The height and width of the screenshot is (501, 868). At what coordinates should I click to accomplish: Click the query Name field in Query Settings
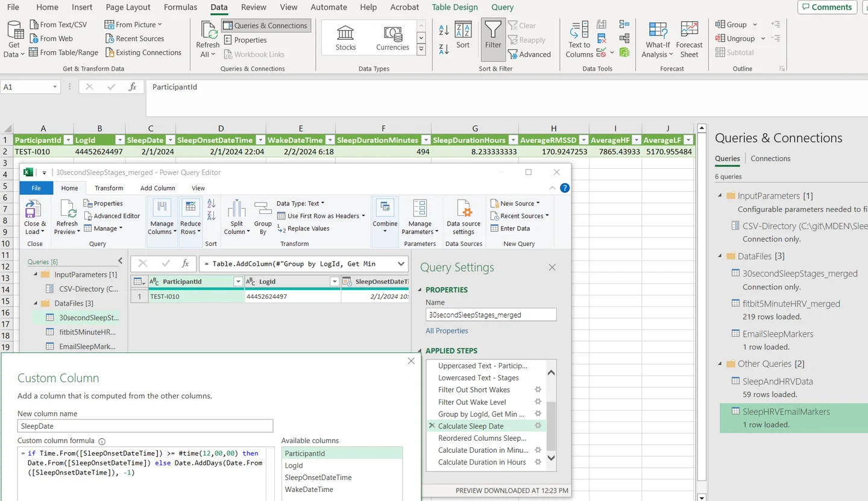coord(491,315)
